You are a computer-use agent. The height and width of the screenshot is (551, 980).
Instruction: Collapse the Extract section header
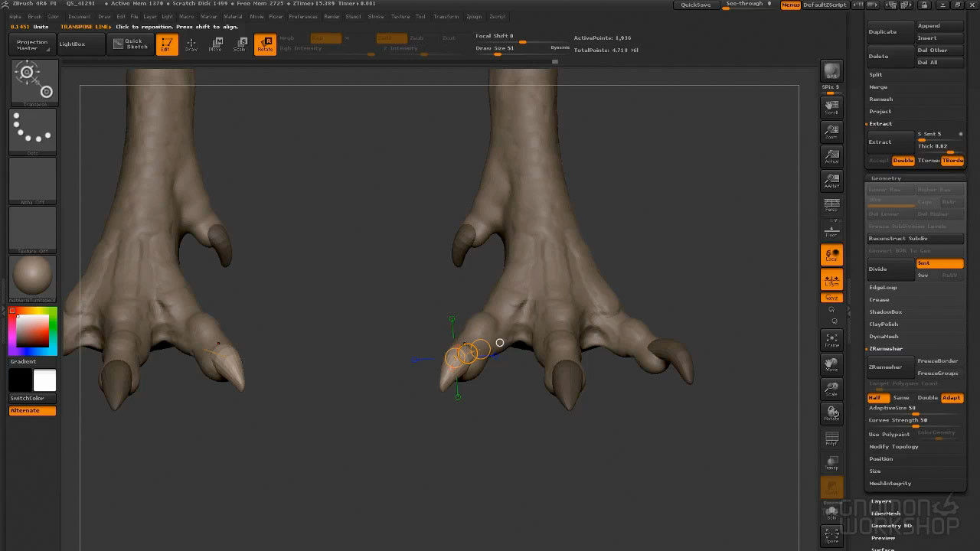click(x=880, y=123)
